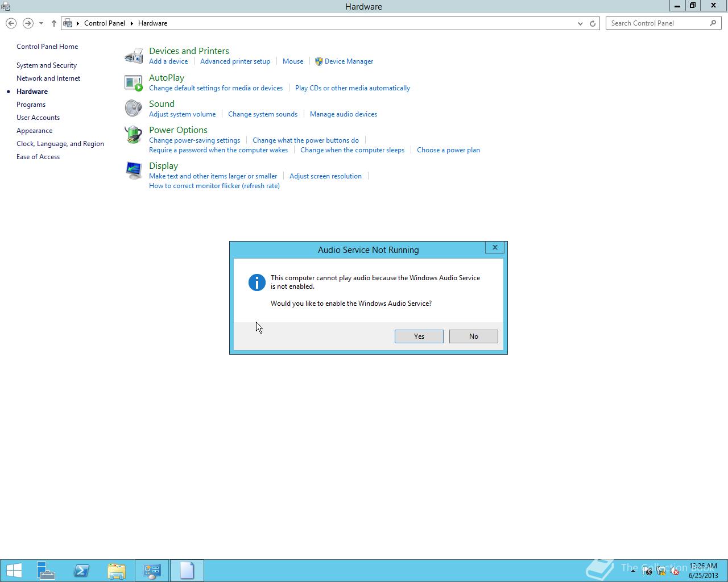Show hidden tray icons arrow

[633, 571]
